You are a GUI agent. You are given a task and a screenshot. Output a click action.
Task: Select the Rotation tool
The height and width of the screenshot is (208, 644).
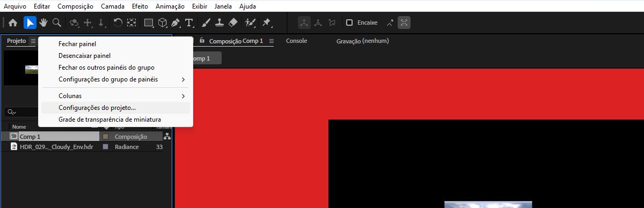[118, 23]
